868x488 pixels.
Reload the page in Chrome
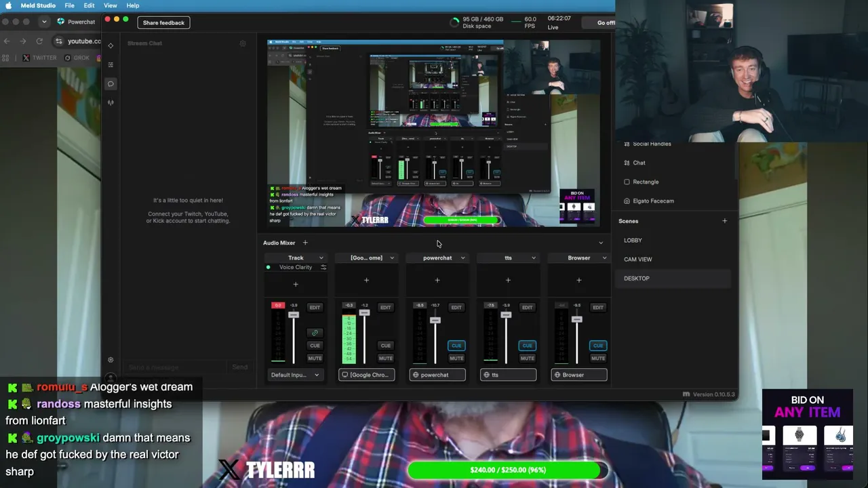point(39,41)
